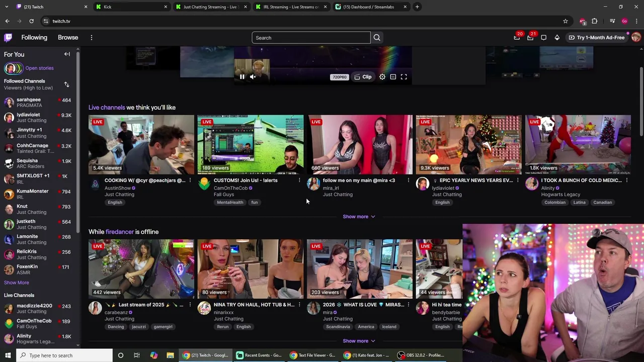
Task: Open options for mira_irl stream card
Action: (408, 180)
